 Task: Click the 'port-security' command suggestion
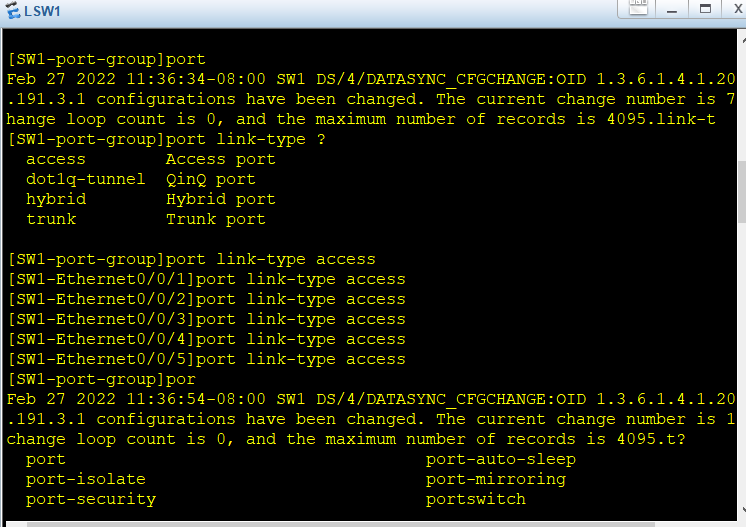91,499
